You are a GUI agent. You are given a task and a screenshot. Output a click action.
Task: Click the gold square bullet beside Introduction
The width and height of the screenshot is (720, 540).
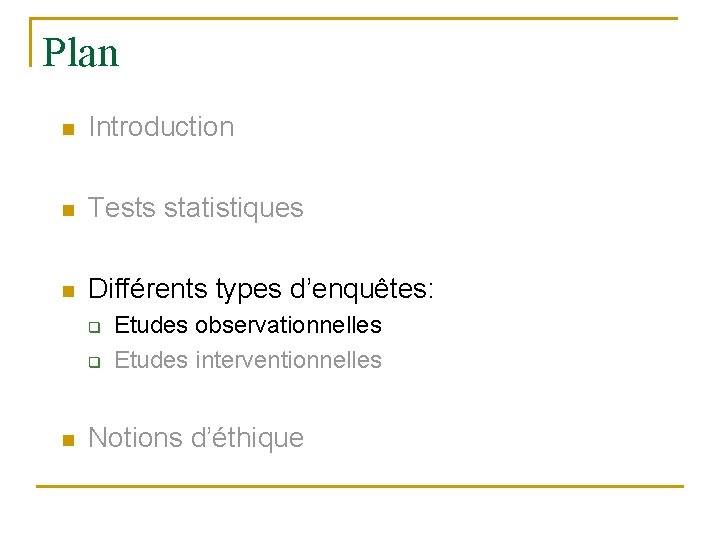click(67, 130)
